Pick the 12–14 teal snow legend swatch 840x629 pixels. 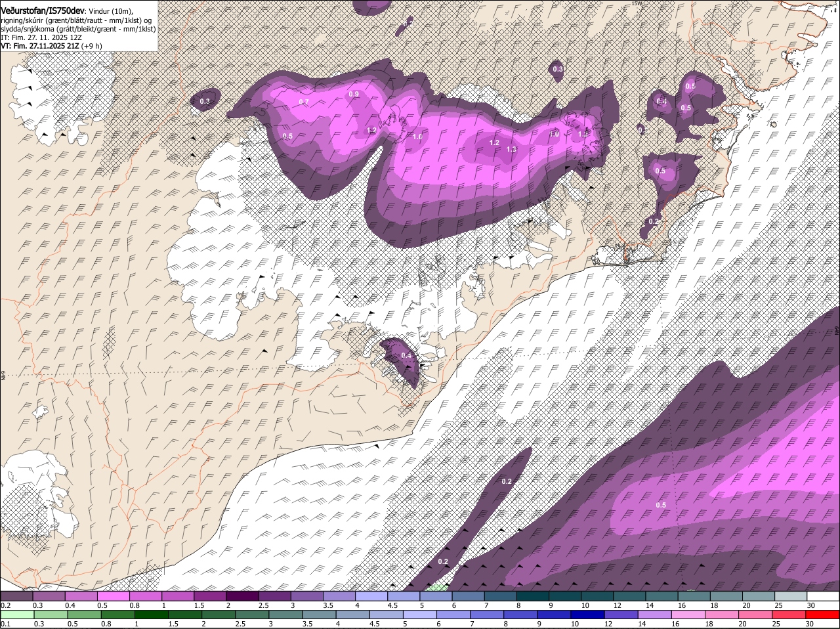pos(629,596)
